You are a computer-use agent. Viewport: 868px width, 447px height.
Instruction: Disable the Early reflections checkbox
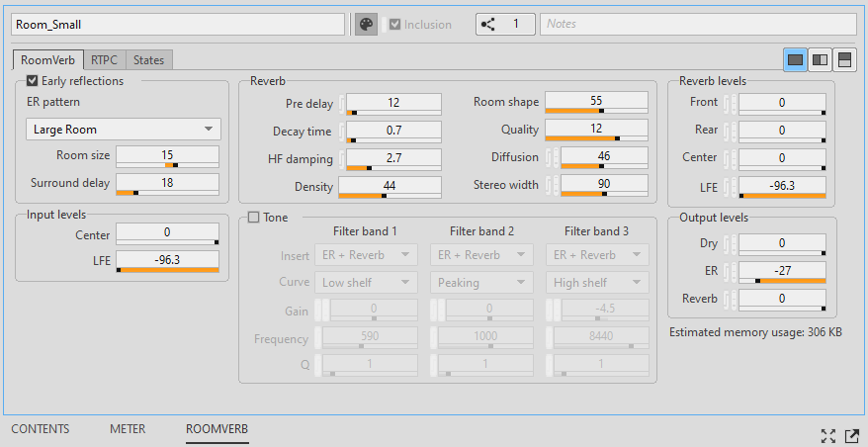tap(33, 81)
